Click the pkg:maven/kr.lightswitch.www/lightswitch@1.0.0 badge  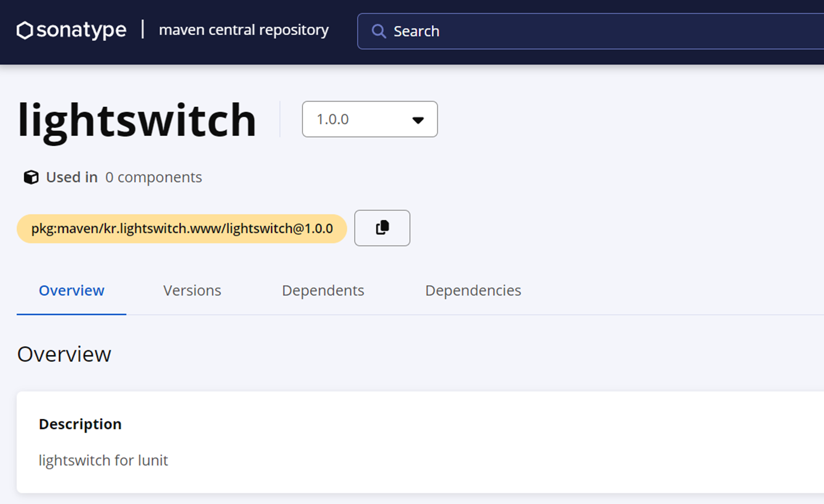(x=182, y=229)
